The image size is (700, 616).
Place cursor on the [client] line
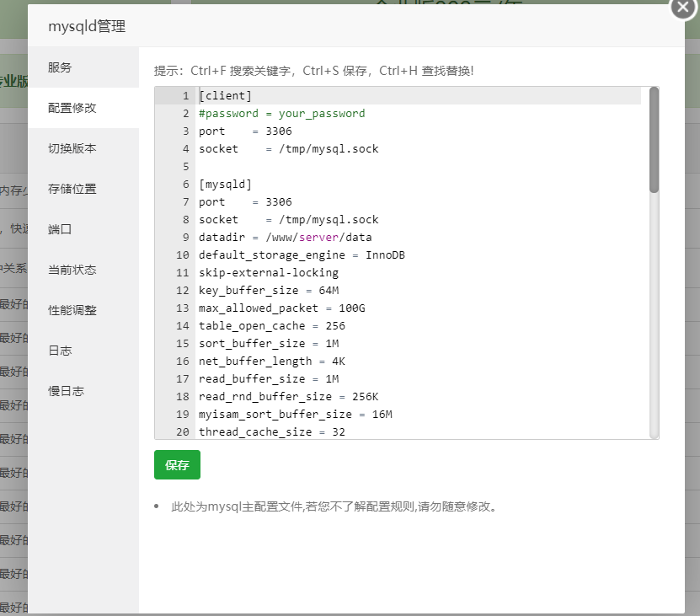tap(226, 95)
